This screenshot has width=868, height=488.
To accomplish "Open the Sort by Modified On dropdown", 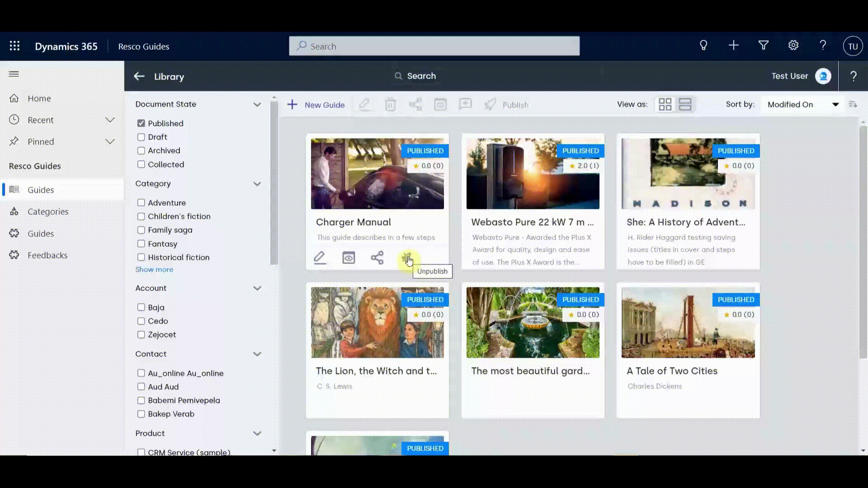I will click(x=802, y=104).
